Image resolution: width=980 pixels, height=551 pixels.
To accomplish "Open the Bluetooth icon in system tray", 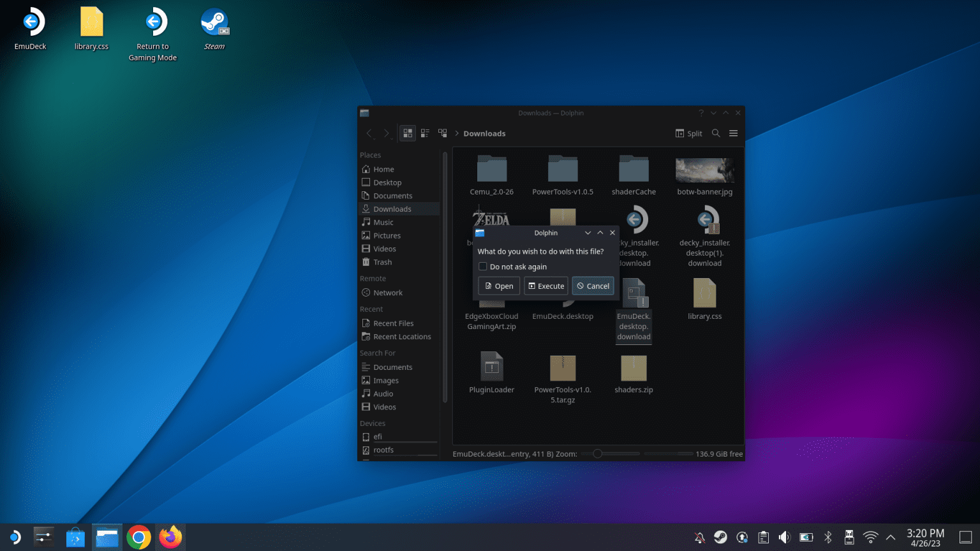I will pyautogui.click(x=828, y=537).
